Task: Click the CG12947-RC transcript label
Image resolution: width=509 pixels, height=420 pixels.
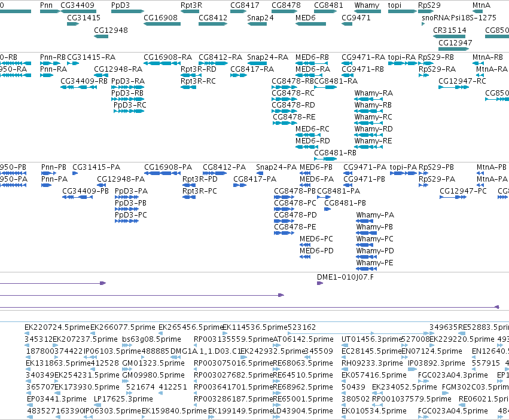Action: coord(462,81)
